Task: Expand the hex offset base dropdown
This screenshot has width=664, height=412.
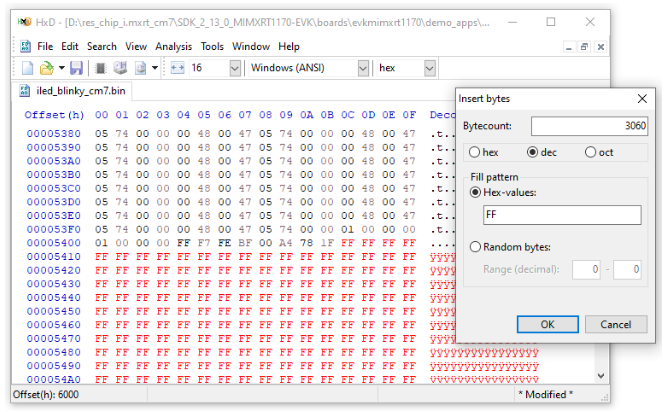Action: coord(430,68)
